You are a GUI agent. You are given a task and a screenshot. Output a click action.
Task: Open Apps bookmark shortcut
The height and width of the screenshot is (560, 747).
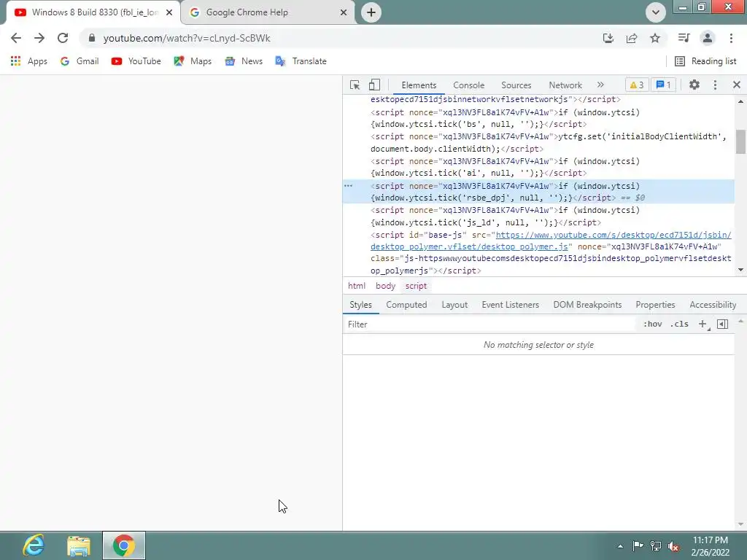point(29,61)
